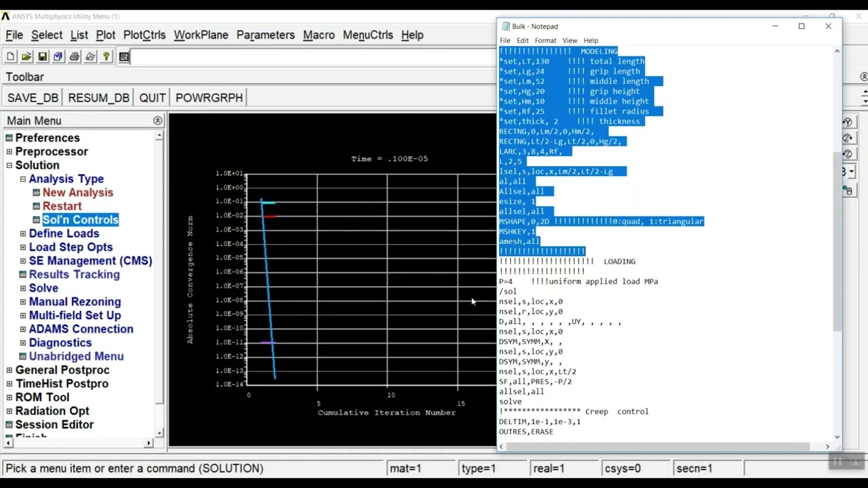Click the ANSYS command input field

point(312,57)
